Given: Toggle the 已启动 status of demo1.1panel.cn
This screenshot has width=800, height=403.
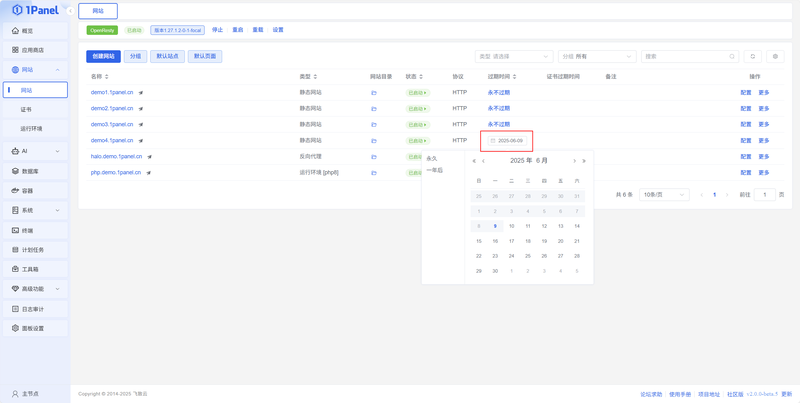Looking at the screenshot, I should click(x=418, y=93).
